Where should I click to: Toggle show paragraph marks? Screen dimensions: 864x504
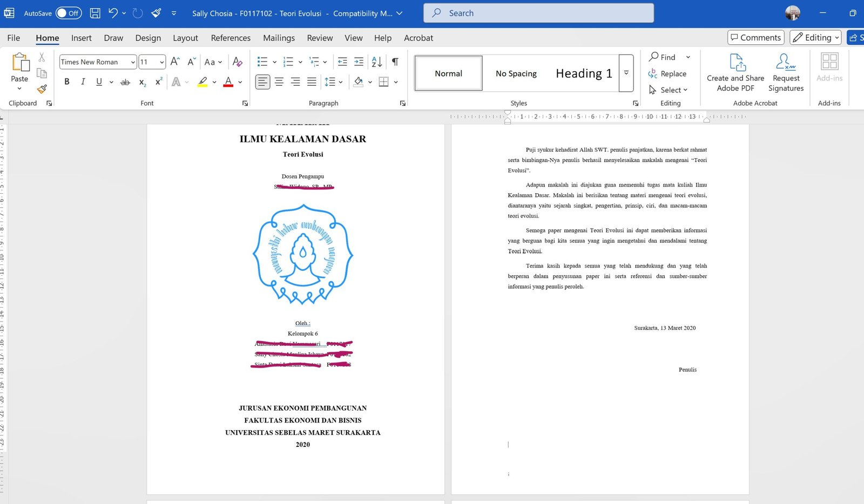point(395,62)
